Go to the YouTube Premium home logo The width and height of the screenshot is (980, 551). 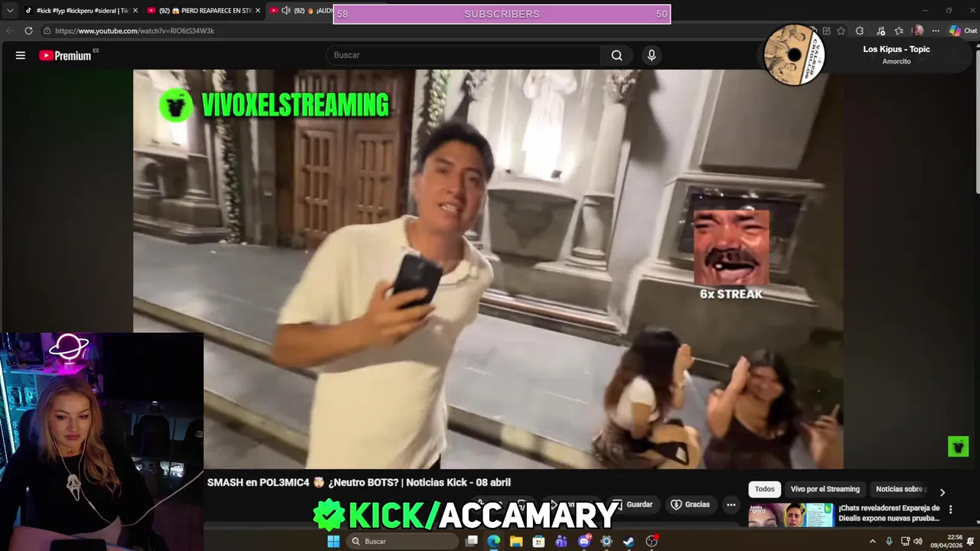[x=65, y=55]
